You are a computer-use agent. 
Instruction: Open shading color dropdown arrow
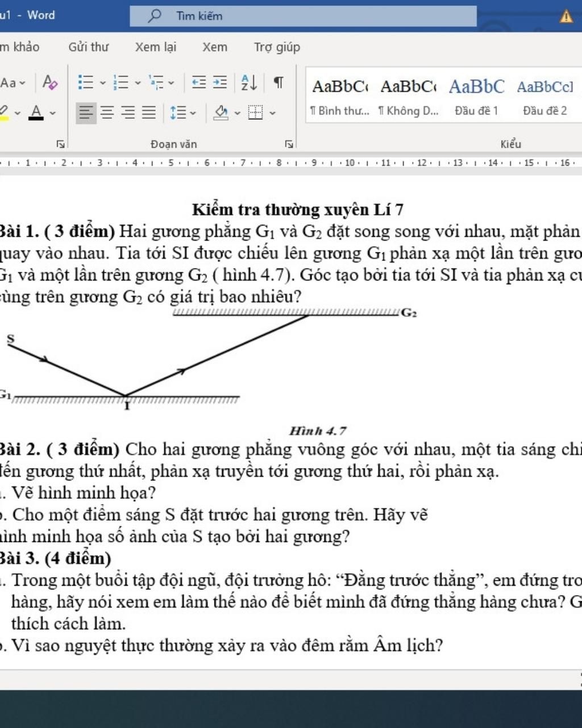(237, 113)
